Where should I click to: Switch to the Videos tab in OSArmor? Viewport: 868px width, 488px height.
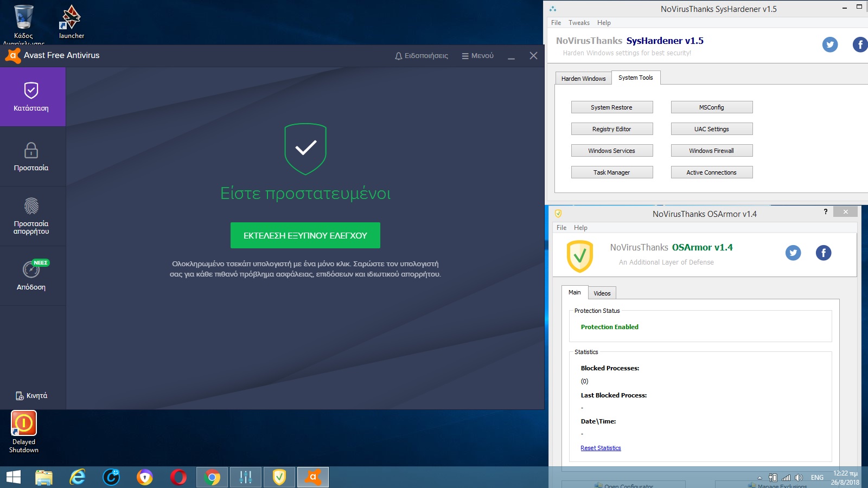tap(602, 293)
